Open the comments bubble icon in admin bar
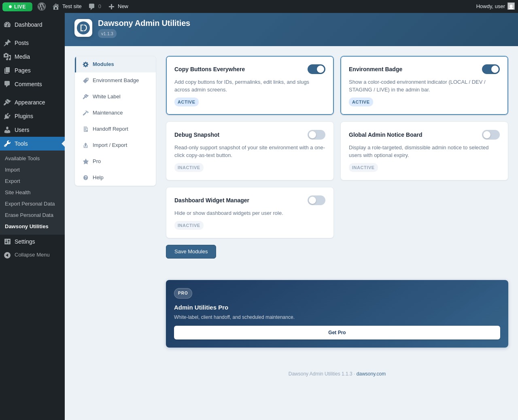 click(x=92, y=6)
